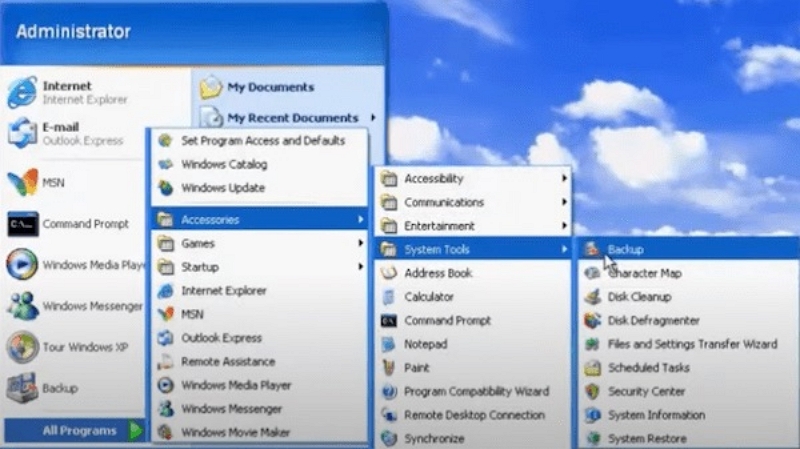Click the Accessibility folder label
Screen dimensions: 800x449
click(x=434, y=179)
